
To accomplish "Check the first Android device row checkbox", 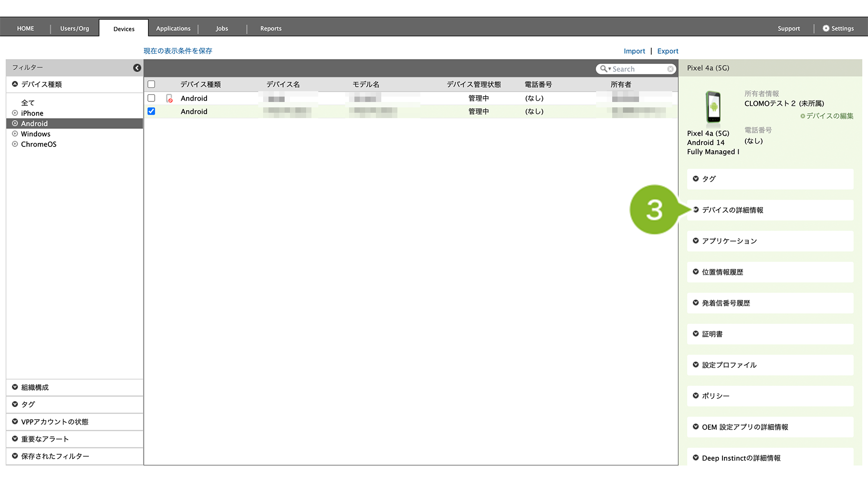I will pos(151,98).
